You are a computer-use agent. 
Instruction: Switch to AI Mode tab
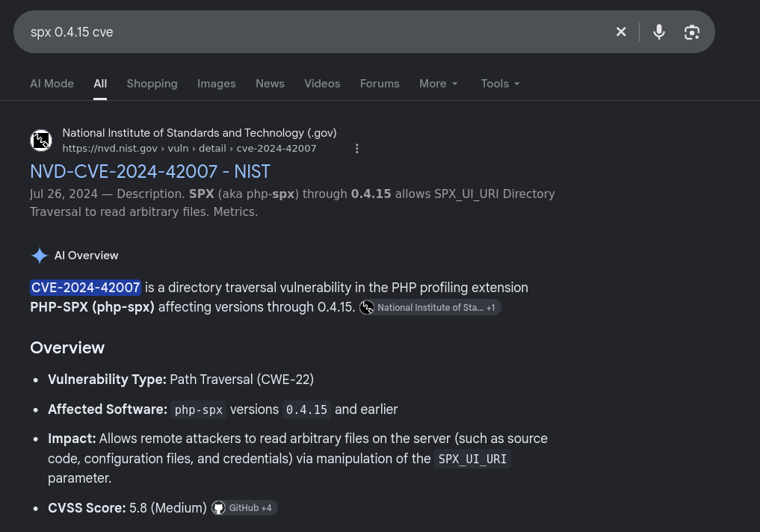click(52, 84)
